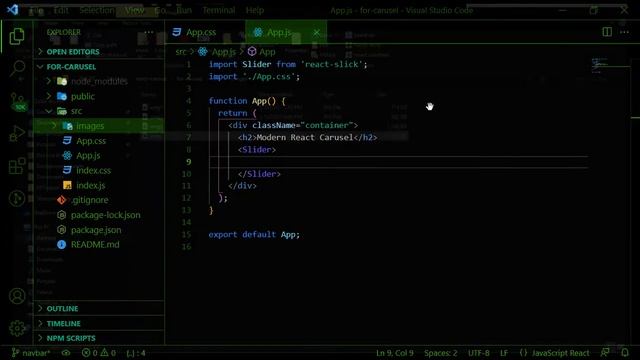This screenshot has width=640, height=360.
Task: Place cursor on empty line 9 in editor
Action: pyautogui.click(x=398, y=162)
